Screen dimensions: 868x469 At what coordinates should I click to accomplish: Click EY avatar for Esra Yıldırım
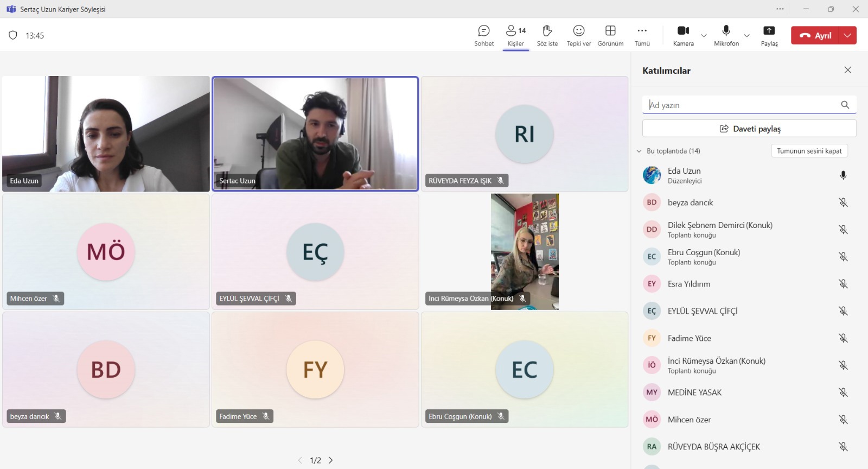(652, 284)
